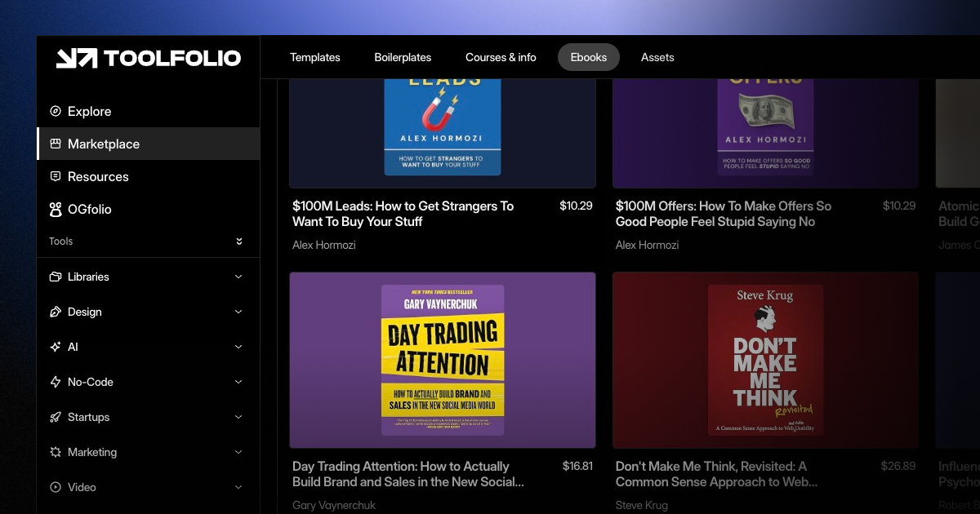Open the $100M Offers book title
Screen dimensions: 980x514
point(724,214)
